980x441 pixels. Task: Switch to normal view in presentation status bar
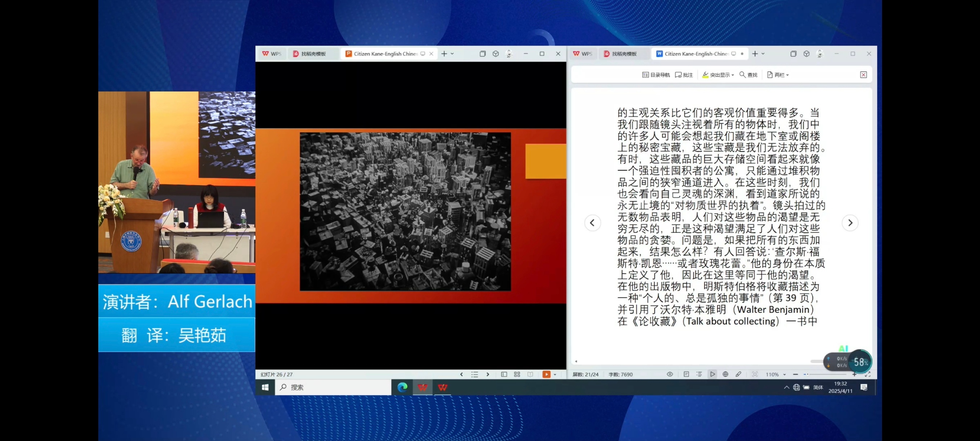coord(504,374)
